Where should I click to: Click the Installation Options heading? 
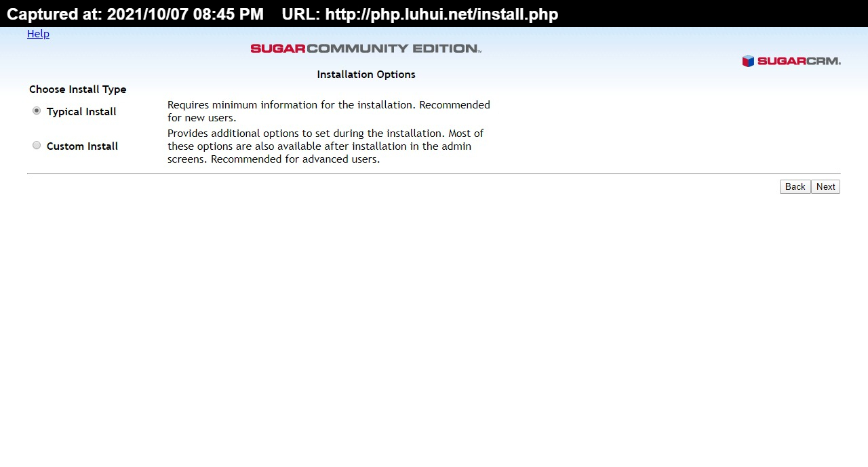pyautogui.click(x=366, y=75)
